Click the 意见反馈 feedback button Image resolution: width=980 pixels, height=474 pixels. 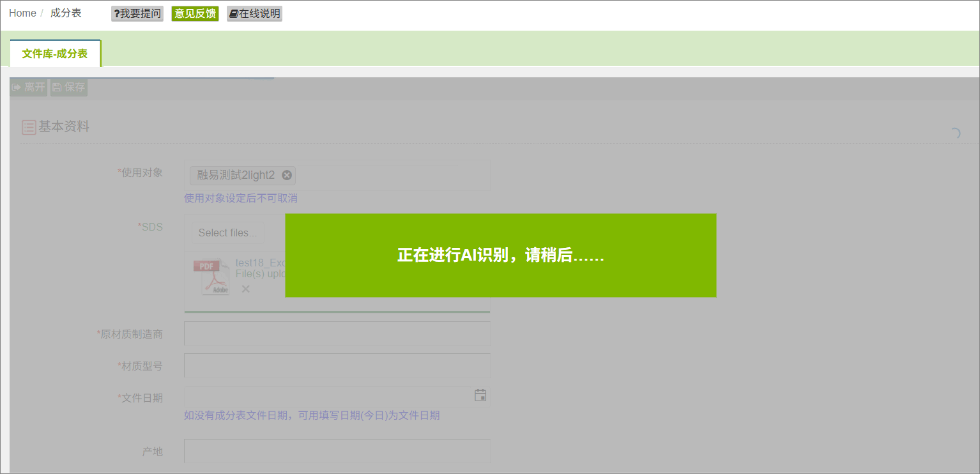click(x=195, y=13)
